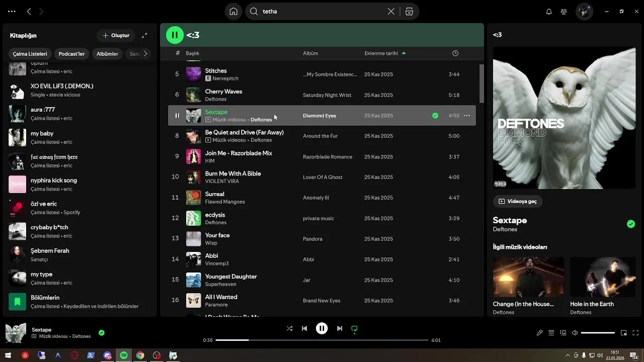
Task: Skip to the next track
Action: [340, 328]
